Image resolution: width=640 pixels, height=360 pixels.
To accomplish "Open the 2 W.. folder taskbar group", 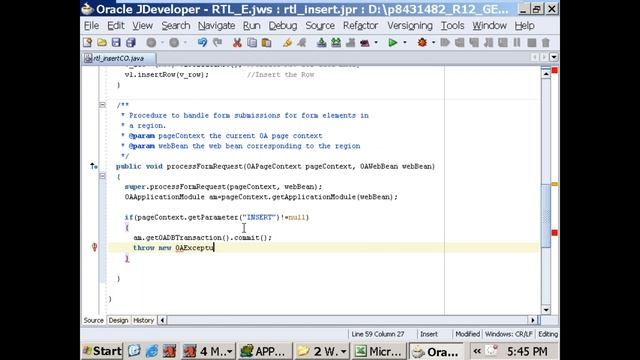I will tap(322, 351).
